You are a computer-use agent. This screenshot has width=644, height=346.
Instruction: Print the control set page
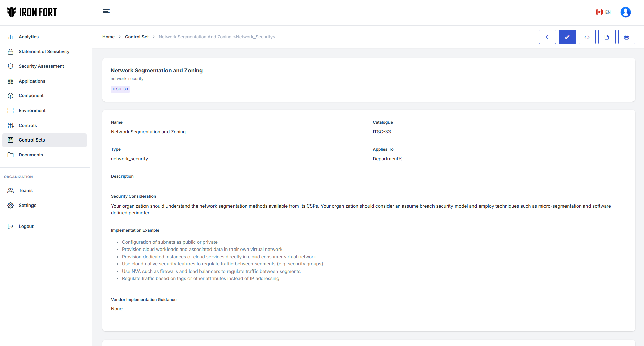coord(626,37)
